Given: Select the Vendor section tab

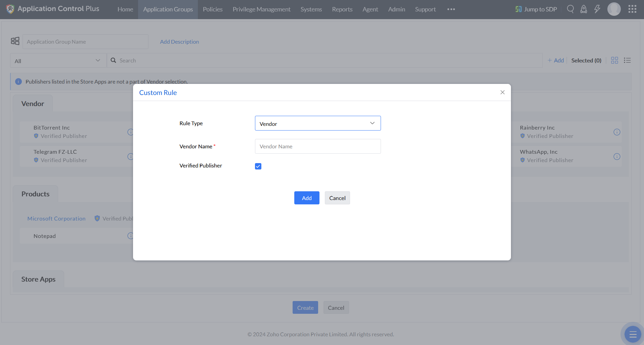Looking at the screenshot, I should click(x=33, y=104).
